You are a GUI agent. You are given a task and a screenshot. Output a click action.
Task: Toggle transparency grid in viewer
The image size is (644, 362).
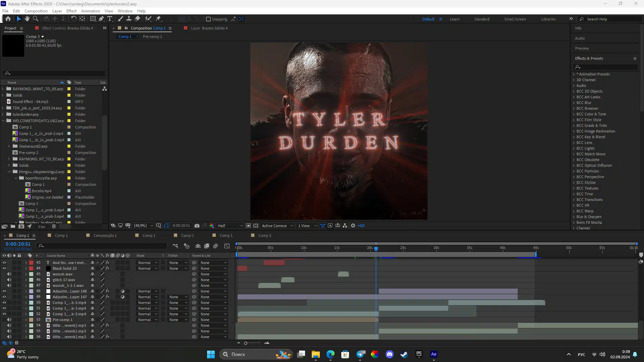coord(256,226)
